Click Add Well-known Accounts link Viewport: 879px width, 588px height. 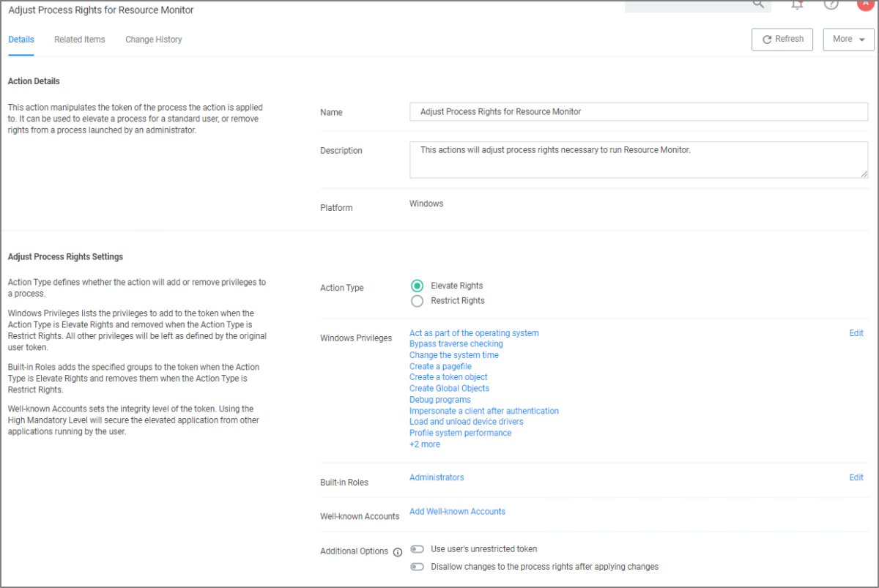[457, 512]
